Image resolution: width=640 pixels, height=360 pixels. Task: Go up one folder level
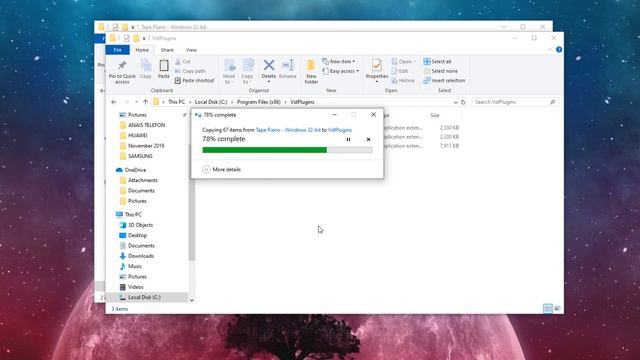(x=145, y=102)
